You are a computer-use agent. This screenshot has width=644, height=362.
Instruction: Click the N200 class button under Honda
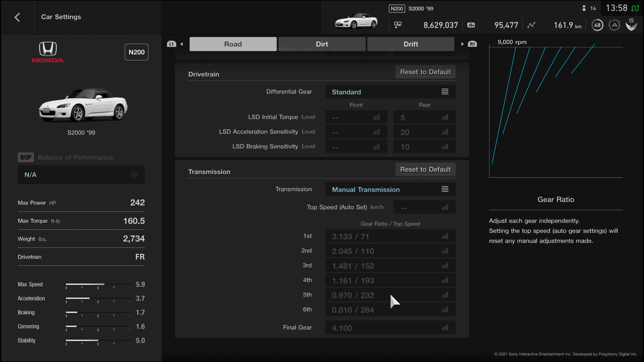(x=137, y=52)
